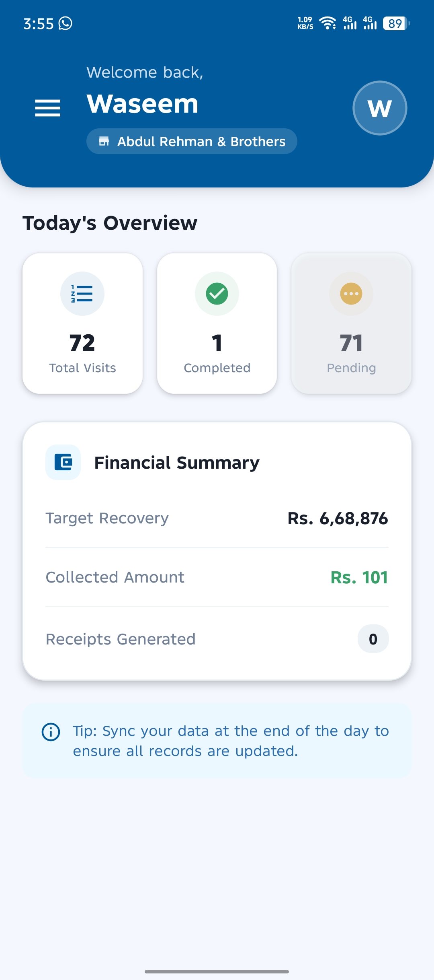Tap the green checkmark Completed icon
This screenshot has height=980, width=434.
[217, 294]
